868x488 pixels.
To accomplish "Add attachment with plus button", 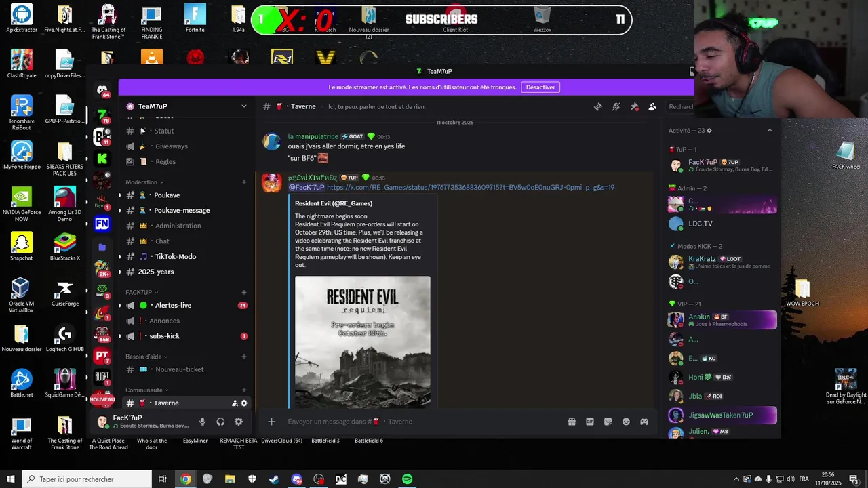I will [271, 422].
